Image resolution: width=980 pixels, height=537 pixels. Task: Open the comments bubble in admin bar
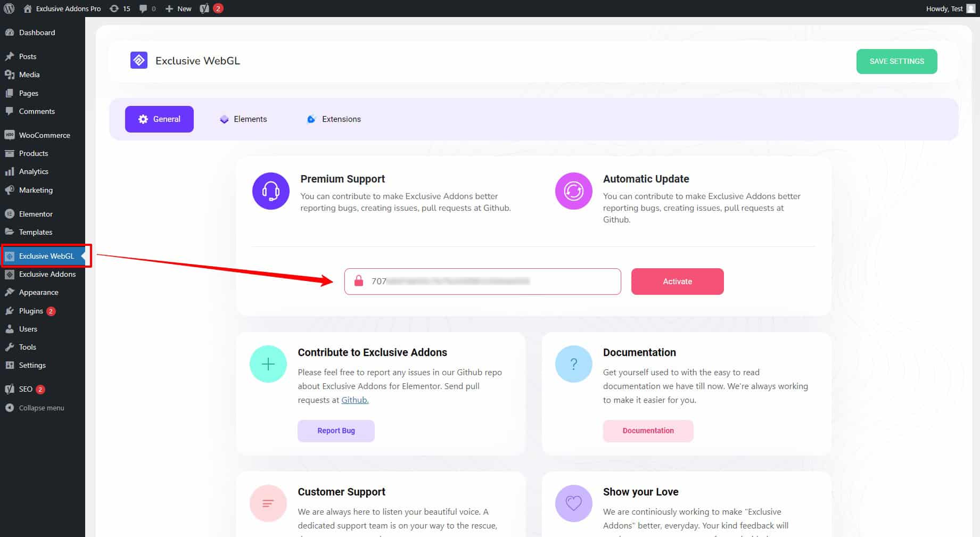(147, 9)
